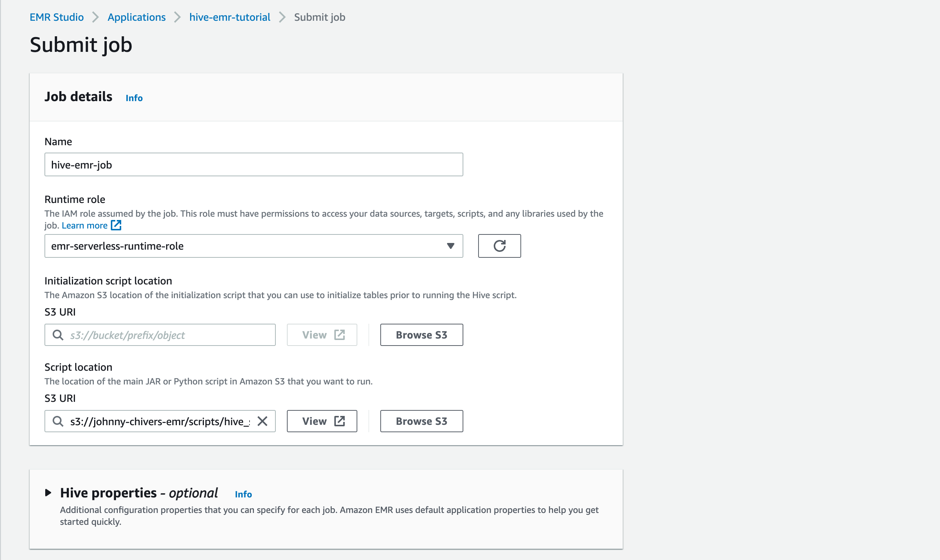Screen dimensions: 940x560
Task: Focus the job Name input field
Action: point(254,164)
